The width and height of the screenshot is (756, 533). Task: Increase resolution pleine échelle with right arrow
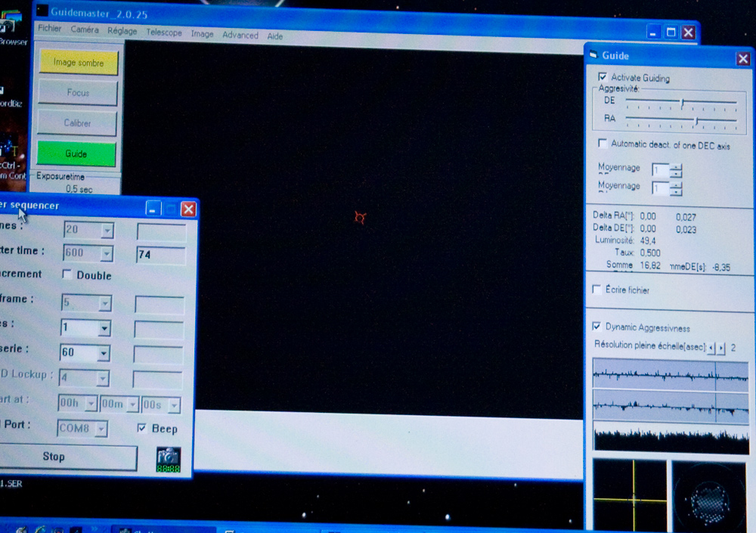click(x=721, y=348)
